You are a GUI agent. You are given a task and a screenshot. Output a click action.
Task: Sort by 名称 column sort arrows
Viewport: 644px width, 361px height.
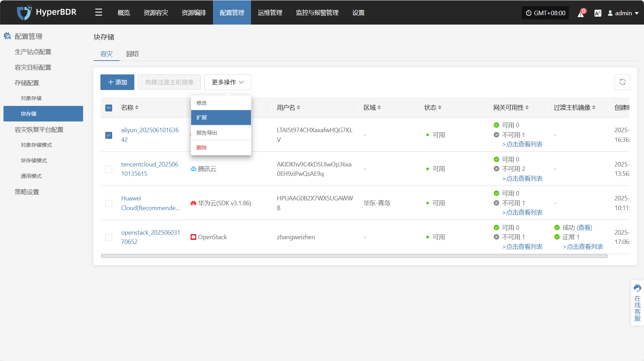click(137, 108)
